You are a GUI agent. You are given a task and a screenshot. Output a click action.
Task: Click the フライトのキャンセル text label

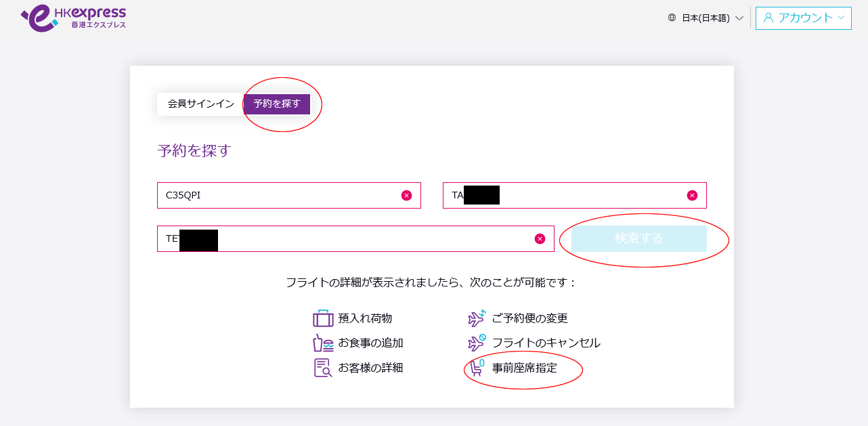(x=546, y=343)
